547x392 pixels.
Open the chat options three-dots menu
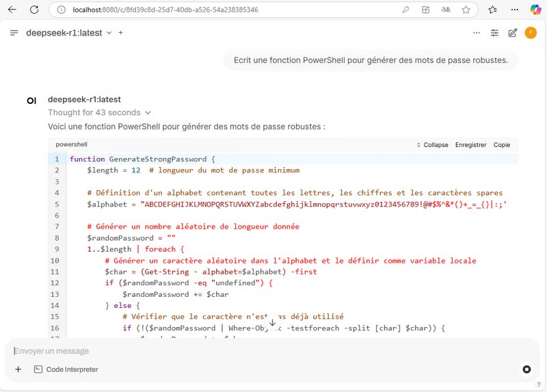click(477, 33)
